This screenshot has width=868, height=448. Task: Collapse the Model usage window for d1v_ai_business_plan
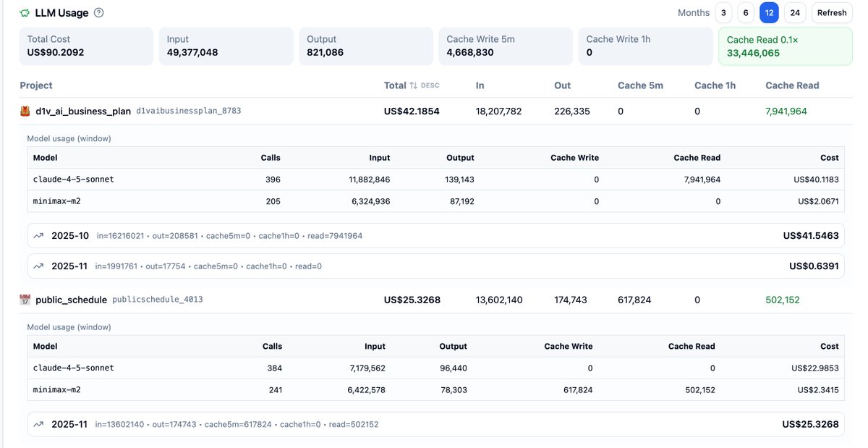coord(69,138)
